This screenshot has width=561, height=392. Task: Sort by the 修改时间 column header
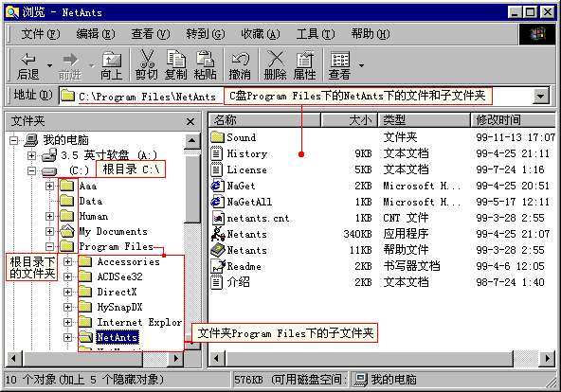[x=513, y=120]
